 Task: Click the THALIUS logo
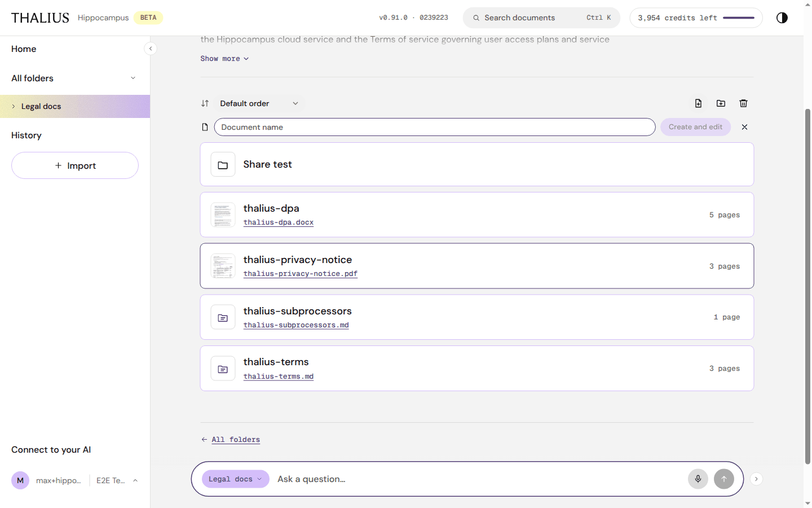click(x=40, y=18)
